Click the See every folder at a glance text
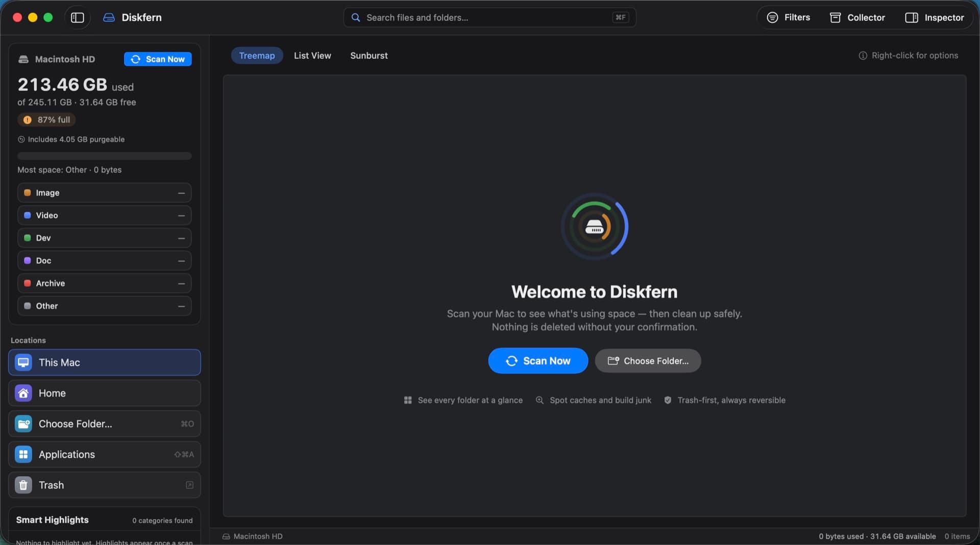This screenshot has width=980, height=545. coord(470,400)
